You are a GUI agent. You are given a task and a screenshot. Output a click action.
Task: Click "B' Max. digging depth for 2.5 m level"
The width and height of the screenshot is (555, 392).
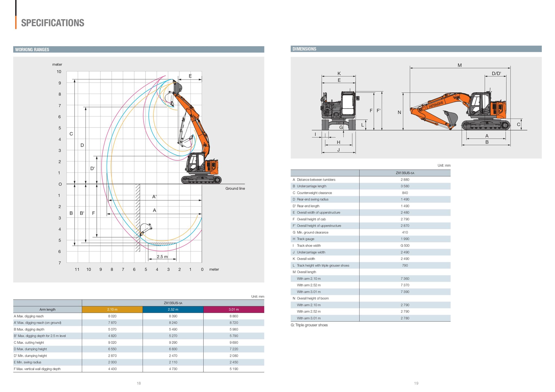pyautogui.click(x=40, y=336)
